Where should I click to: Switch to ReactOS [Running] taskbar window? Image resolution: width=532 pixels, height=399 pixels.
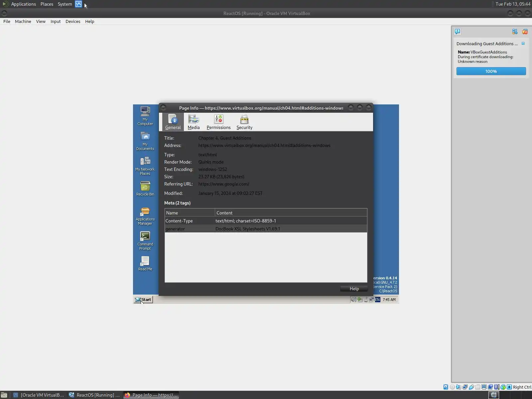coord(94,395)
